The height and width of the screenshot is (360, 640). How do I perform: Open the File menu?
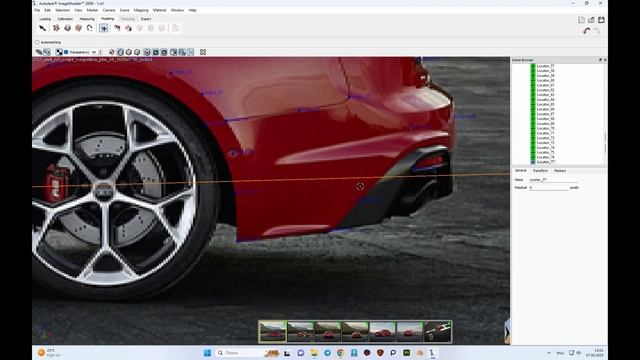point(37,10)
